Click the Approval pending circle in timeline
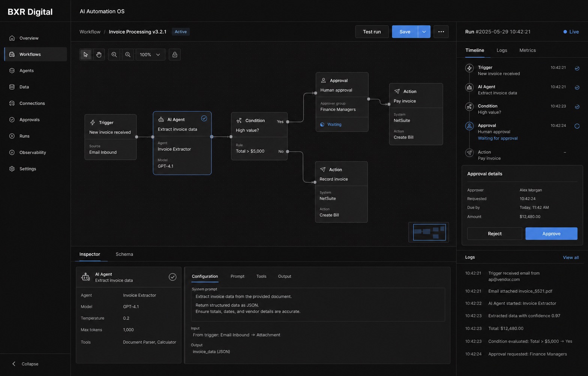The width and height of the screenshot is (588, 376). tap(577, 126)
